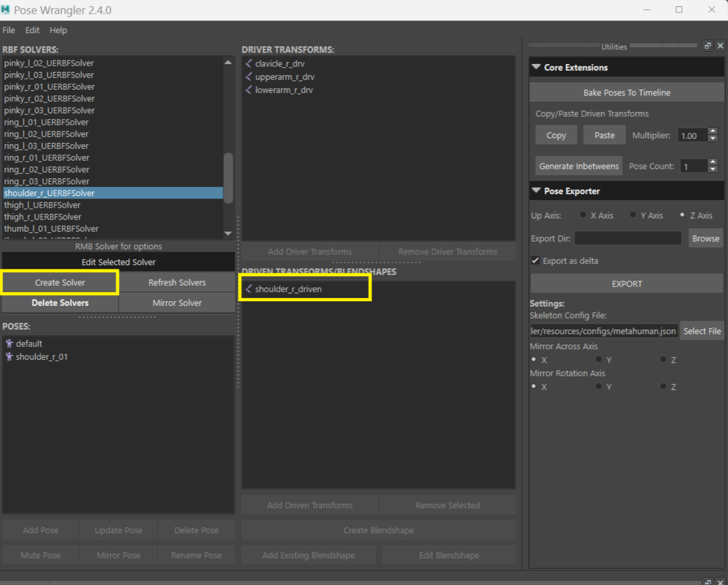Image resolution: width=728 pixels, height=585 pixels.
Task: Collapse the Core Extensions section
Action: click(536, 67)
